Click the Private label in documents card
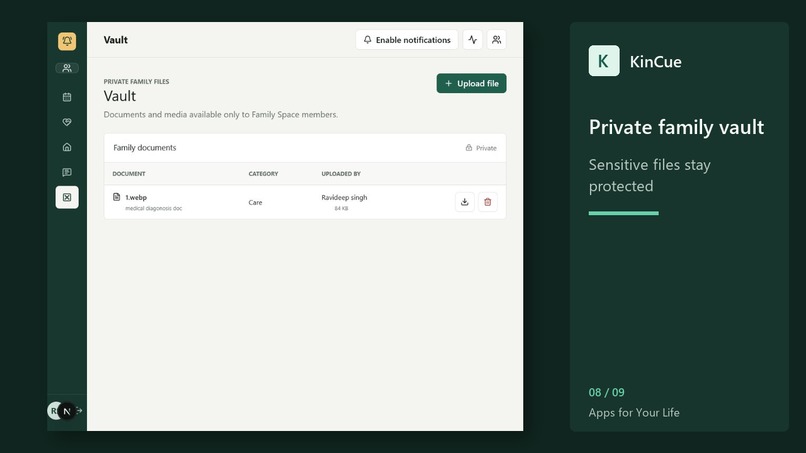This screenshot has width=806, height=453. pyautogui.click(x=486, y=148)
